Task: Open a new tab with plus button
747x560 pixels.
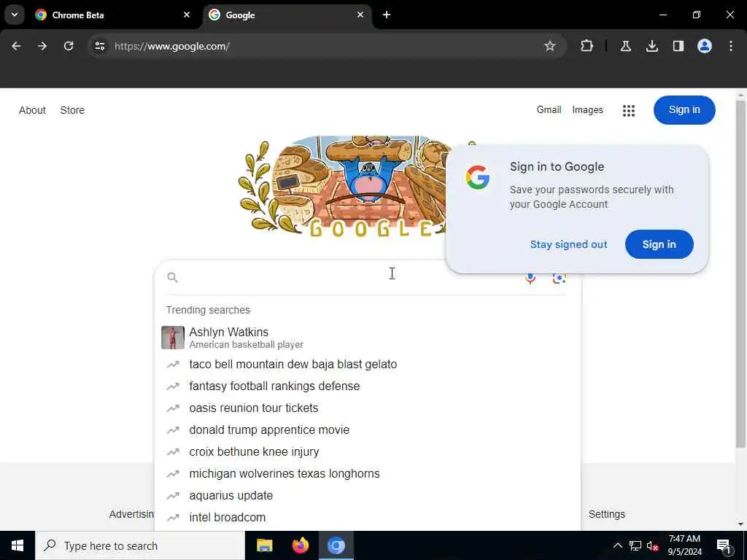Action: click(x=387, y=15)
